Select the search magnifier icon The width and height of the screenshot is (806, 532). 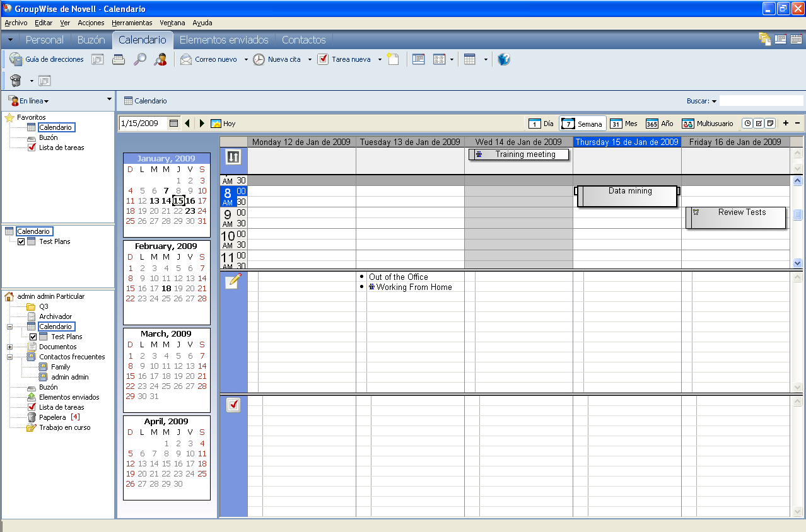(x=139, y=59)
